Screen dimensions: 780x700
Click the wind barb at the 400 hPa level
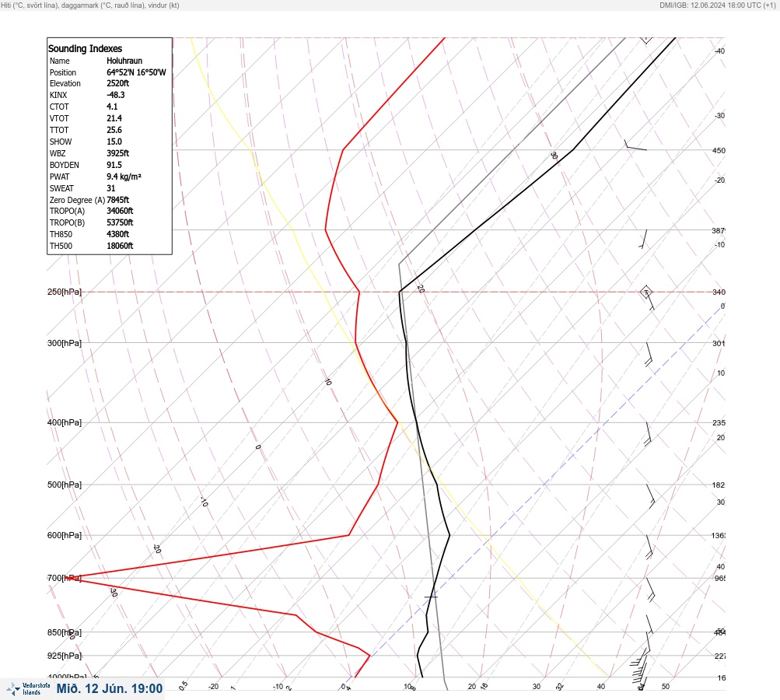coord(648,434)
